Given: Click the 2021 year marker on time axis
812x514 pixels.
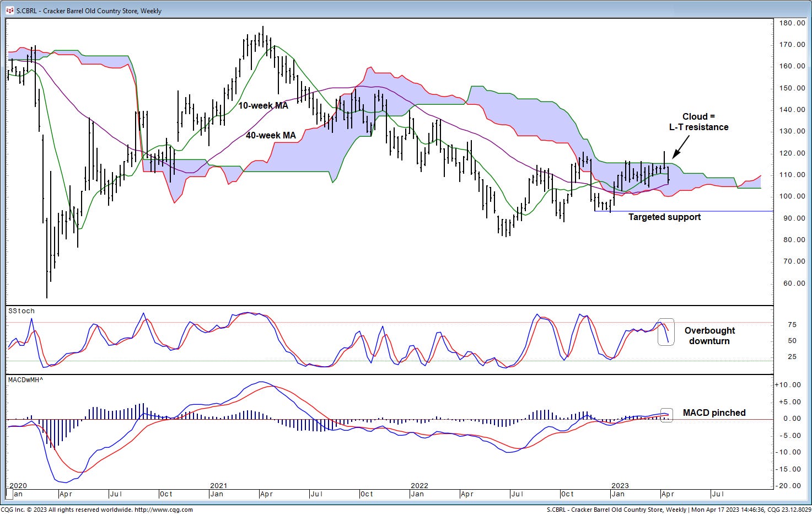Looking at the screenshot, I should coord(219,486).
